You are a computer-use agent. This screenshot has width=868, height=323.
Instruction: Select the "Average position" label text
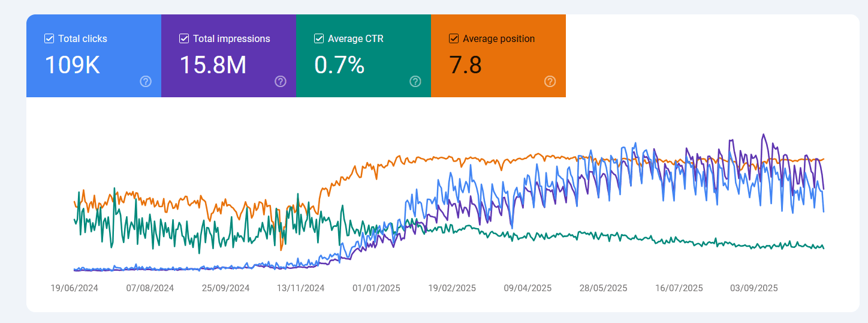point(499,38)
